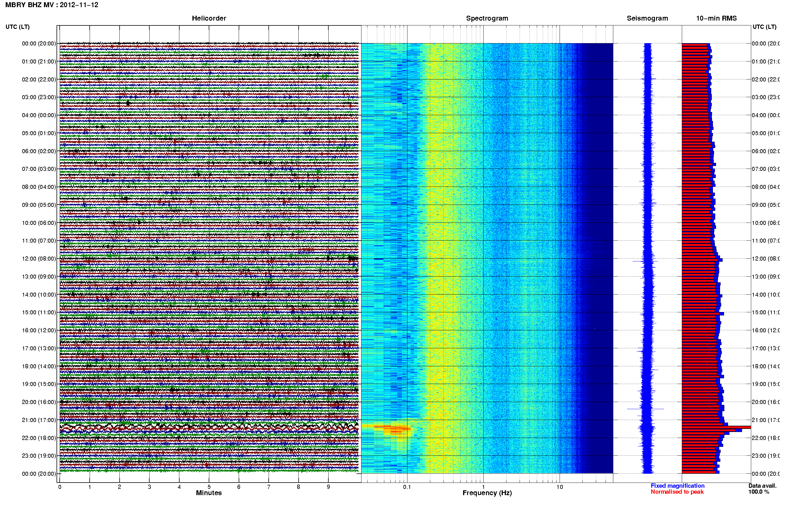The image size is (812, 508).
Task: Click the 'Frequency (Hz)' axis title
Action: coord(487,493)
